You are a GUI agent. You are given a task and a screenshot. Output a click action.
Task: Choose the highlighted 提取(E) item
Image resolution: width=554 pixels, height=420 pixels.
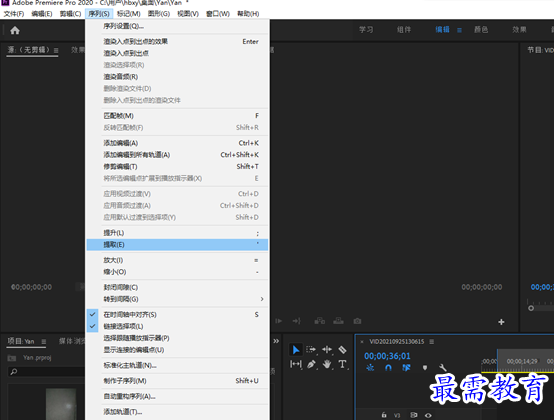[x=177, y=244]
